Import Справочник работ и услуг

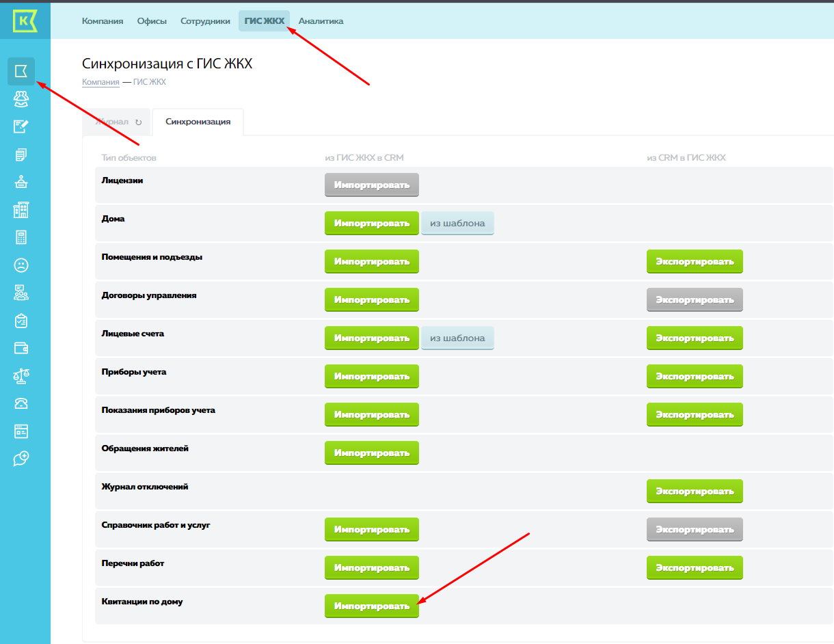372,529
